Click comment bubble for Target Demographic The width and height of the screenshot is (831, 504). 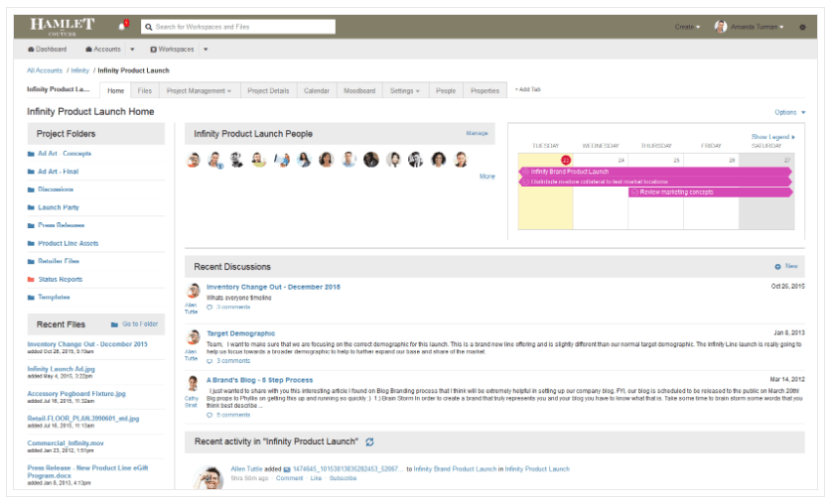coord(209,361)
